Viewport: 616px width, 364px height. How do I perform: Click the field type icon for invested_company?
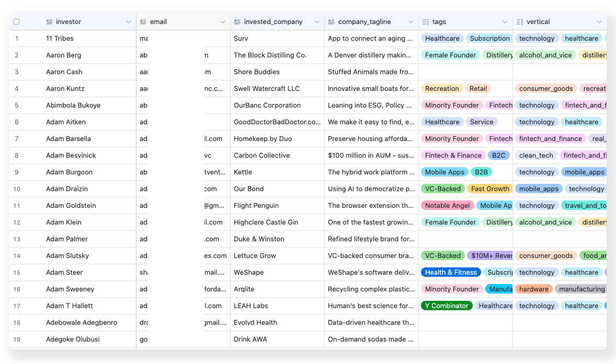tap(237, 22)
